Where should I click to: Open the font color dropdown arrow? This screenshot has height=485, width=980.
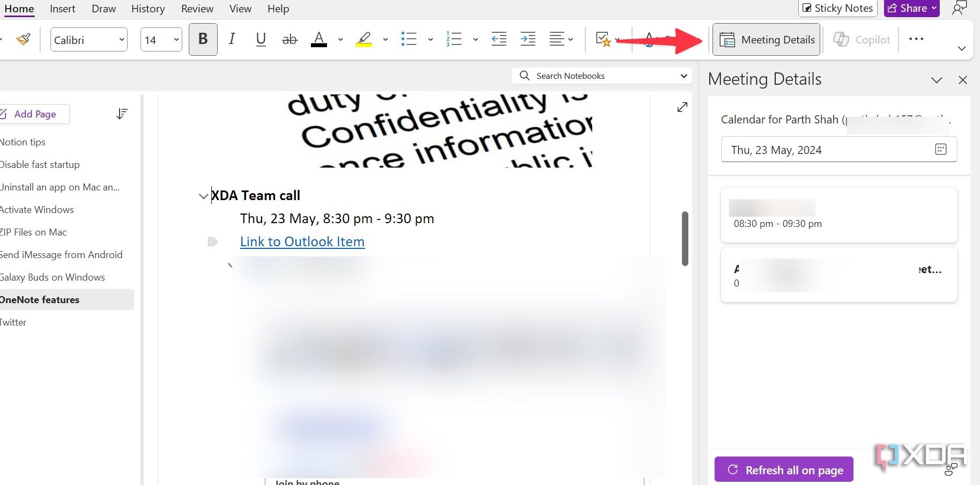click(340, 40)
